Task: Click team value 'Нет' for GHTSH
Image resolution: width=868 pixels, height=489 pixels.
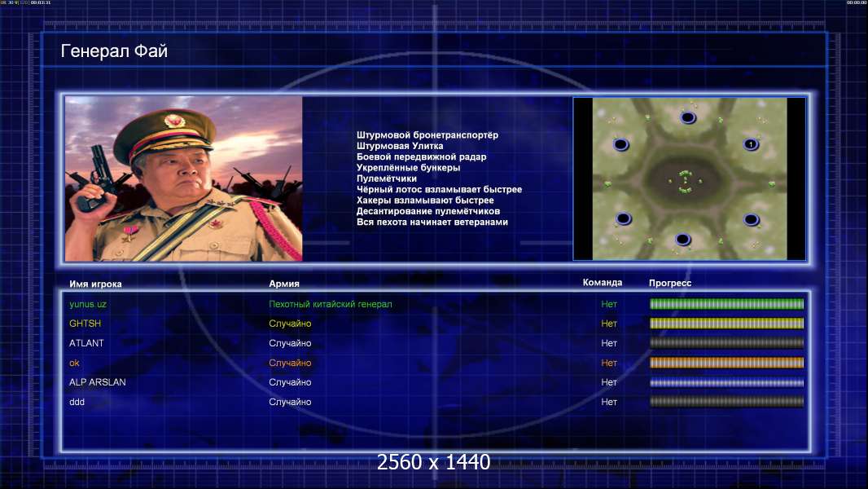Action: [x=609, y=324]
